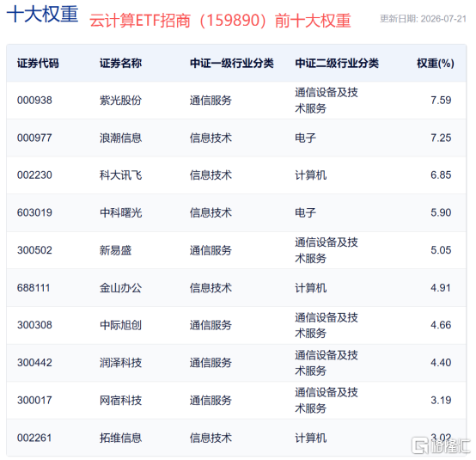Click the 格隆汇 watermark logo icon
Screen dimensions: 476x460
[420, 445]
